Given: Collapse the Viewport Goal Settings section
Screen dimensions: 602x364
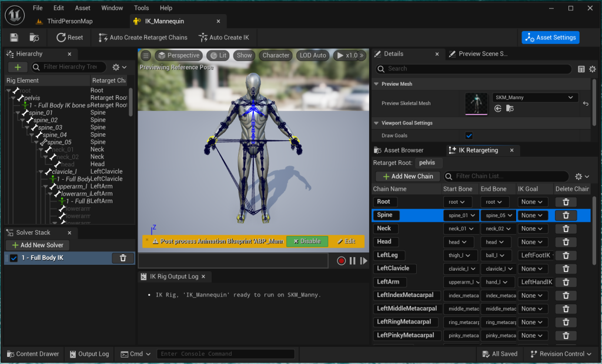Looking at the screenshot, I should click(376, 123).
